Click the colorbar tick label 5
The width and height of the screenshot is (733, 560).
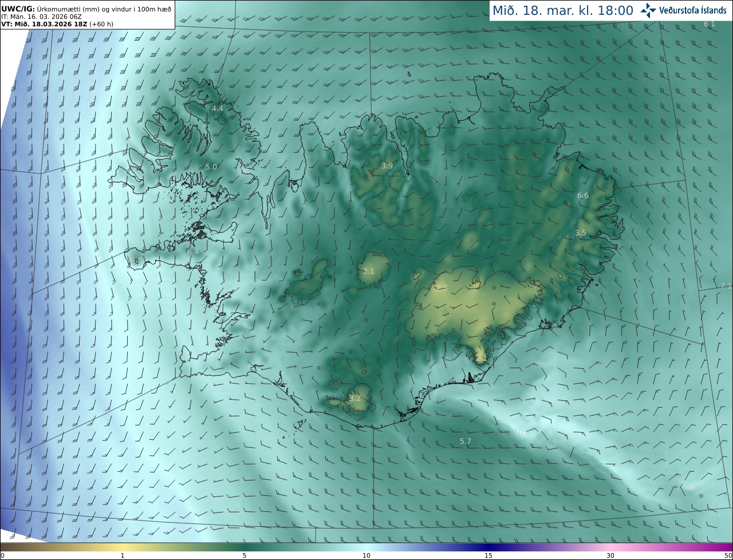click(245, 555)
